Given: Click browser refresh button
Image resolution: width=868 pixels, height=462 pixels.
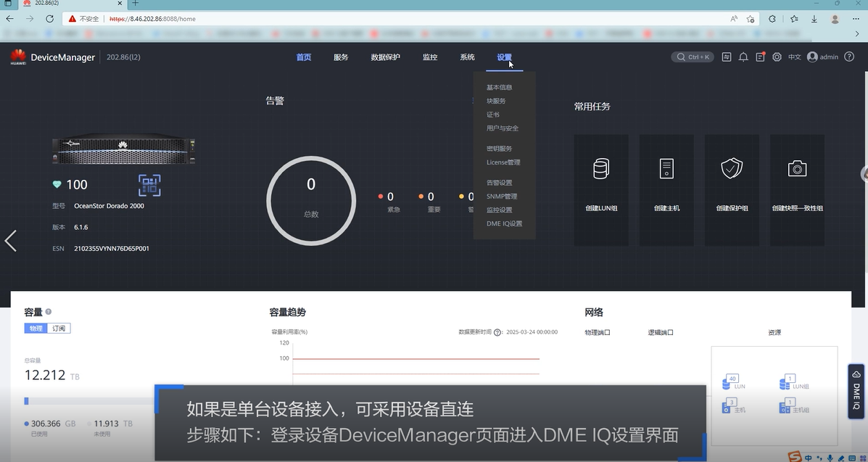Looking at the screenshot, I should coord(49,19).
